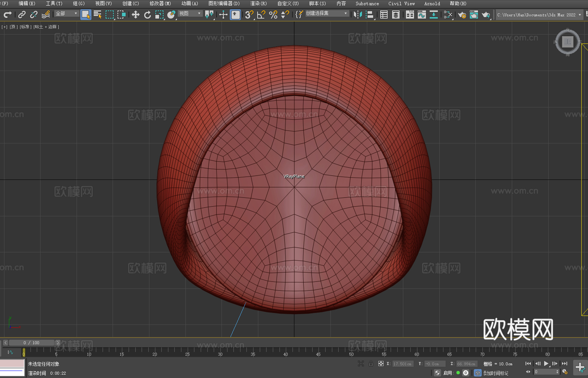
Task: Activate the Select Object tool
Action: pyautogui.click(x=86, y=14)
